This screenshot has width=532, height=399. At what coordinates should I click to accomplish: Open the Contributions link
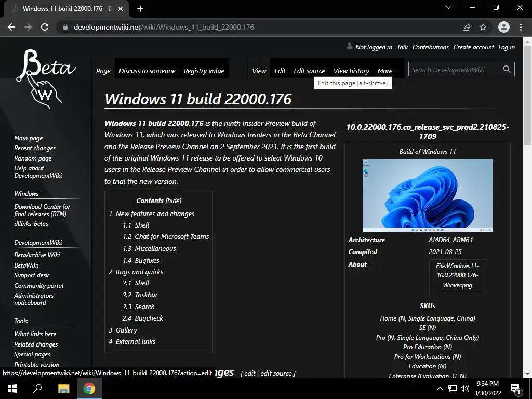[430, 47]
